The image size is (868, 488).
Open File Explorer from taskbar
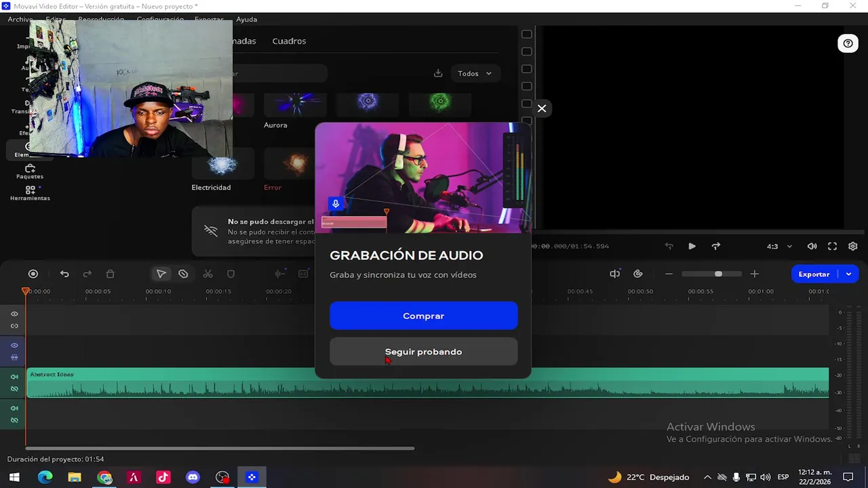point(75,477)
